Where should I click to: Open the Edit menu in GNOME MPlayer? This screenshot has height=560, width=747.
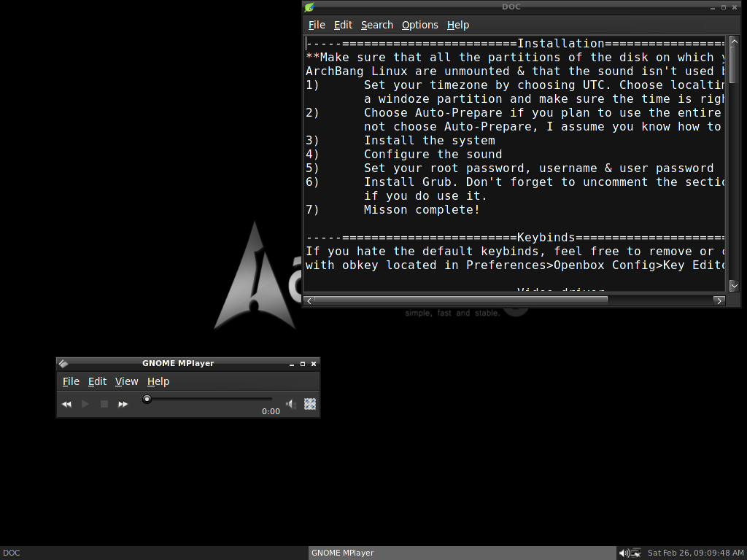coord(97,381)
